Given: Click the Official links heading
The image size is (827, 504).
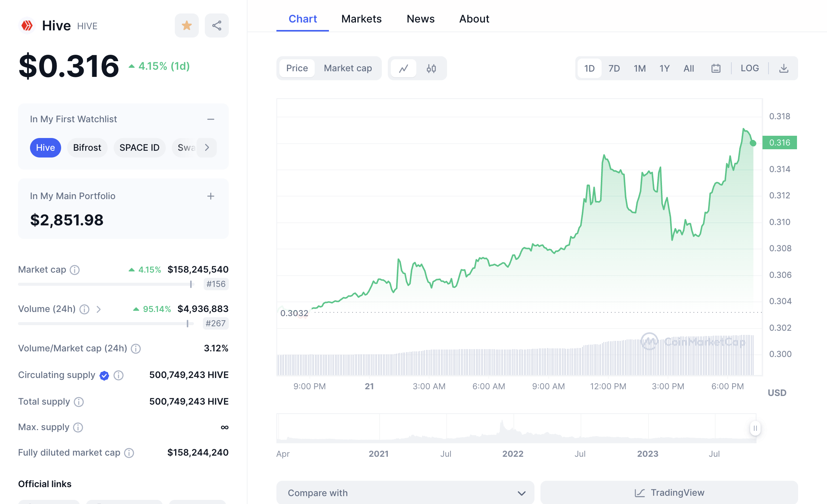Looking at the screenshot, I should 45,484.
